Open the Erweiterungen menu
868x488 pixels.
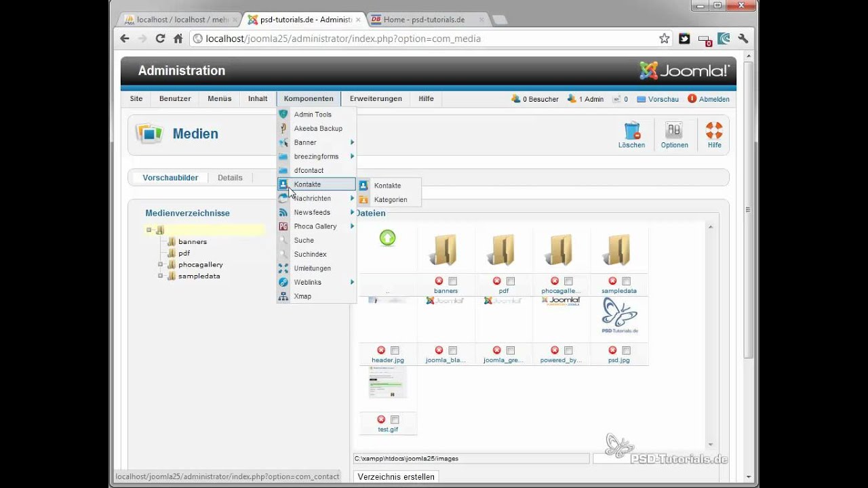click(376, 98)
